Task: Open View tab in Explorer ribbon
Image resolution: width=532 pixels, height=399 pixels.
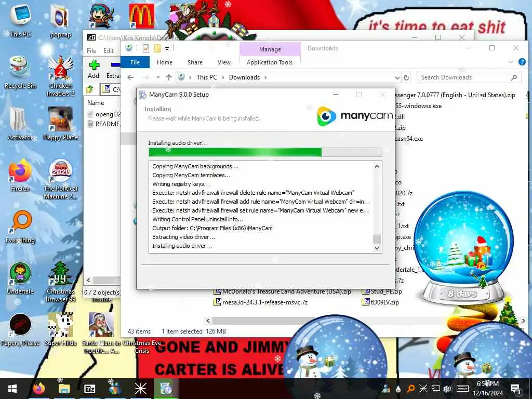Action: 224,62
